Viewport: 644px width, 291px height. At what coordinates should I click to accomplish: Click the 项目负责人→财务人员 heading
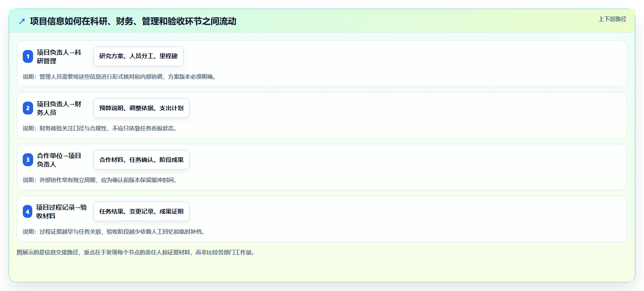[59, 108]
